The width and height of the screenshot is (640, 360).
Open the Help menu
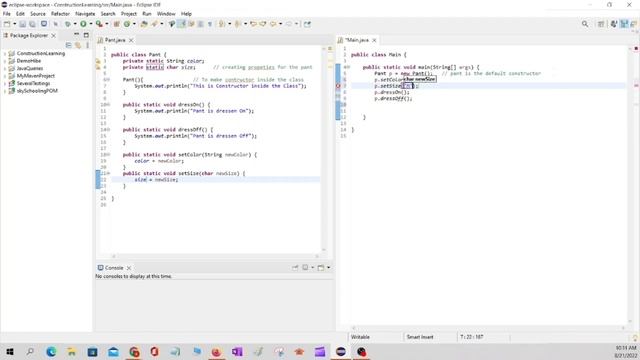[186, 14]
